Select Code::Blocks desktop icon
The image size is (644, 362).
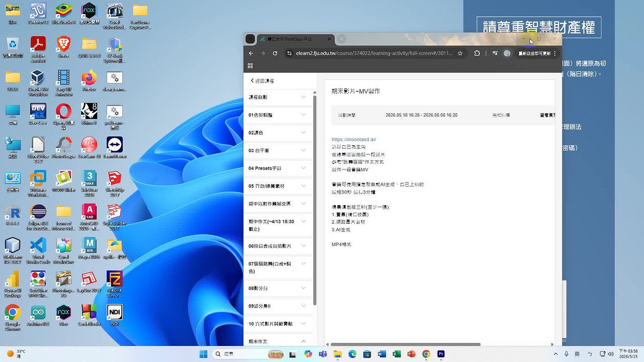click(x=89, y=316)
